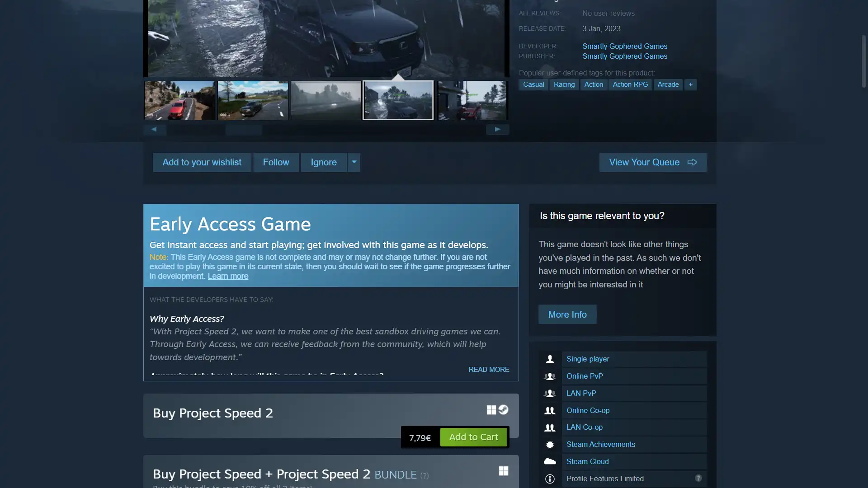Click the left arrow of the screenshot strip
The height and width of the screenshot is (488, 868).
point(155,130)
